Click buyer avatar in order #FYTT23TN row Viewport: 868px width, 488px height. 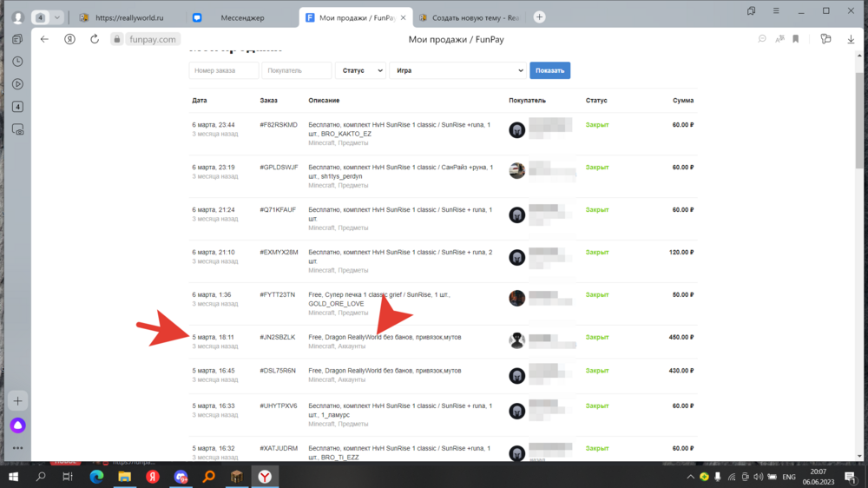point(517,298)
